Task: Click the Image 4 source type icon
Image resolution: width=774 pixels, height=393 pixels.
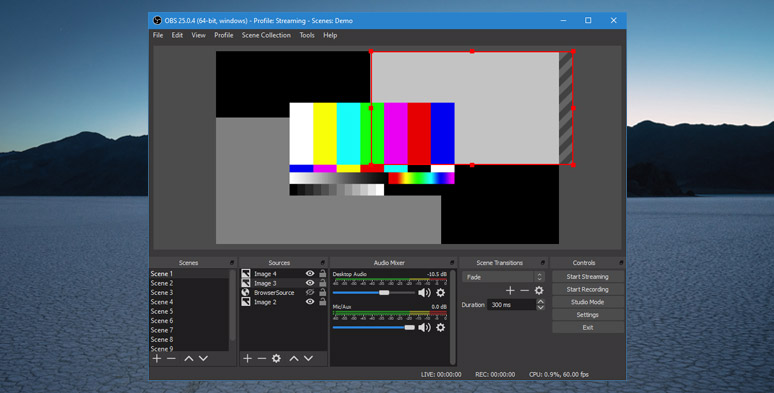Action: 246,274
